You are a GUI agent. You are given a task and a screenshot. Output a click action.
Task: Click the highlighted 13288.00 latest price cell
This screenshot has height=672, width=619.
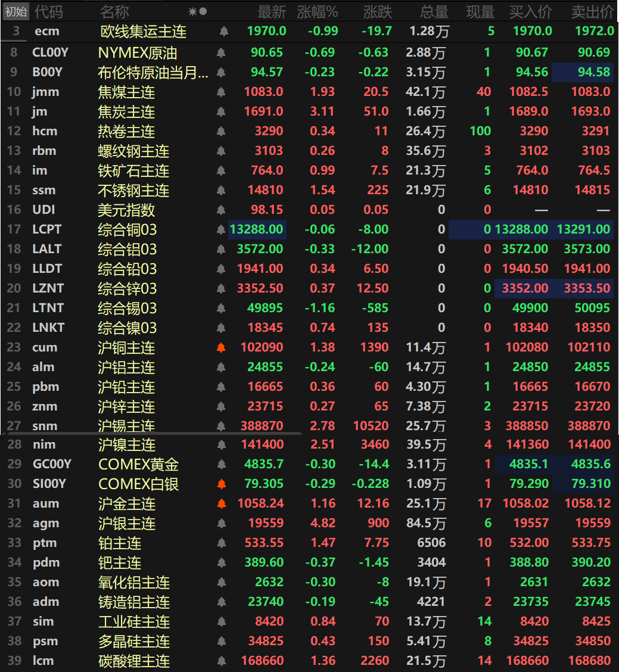point(258,229)
